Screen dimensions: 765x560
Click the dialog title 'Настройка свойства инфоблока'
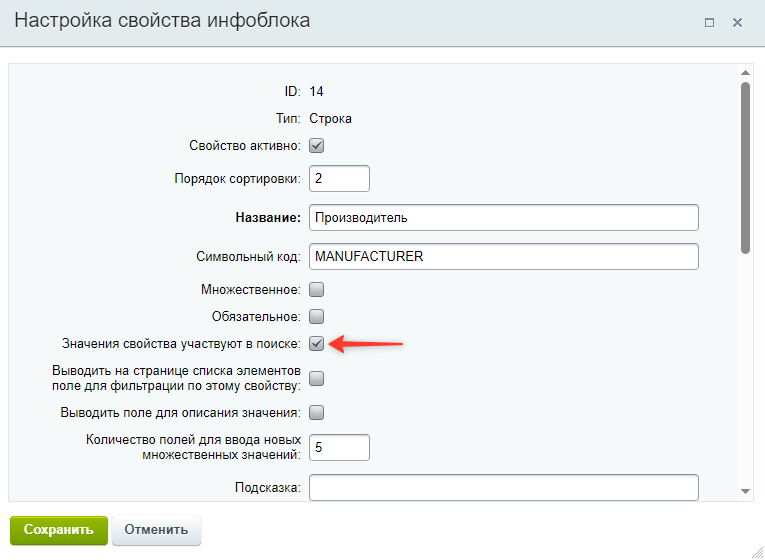click(x=162, y=21)
